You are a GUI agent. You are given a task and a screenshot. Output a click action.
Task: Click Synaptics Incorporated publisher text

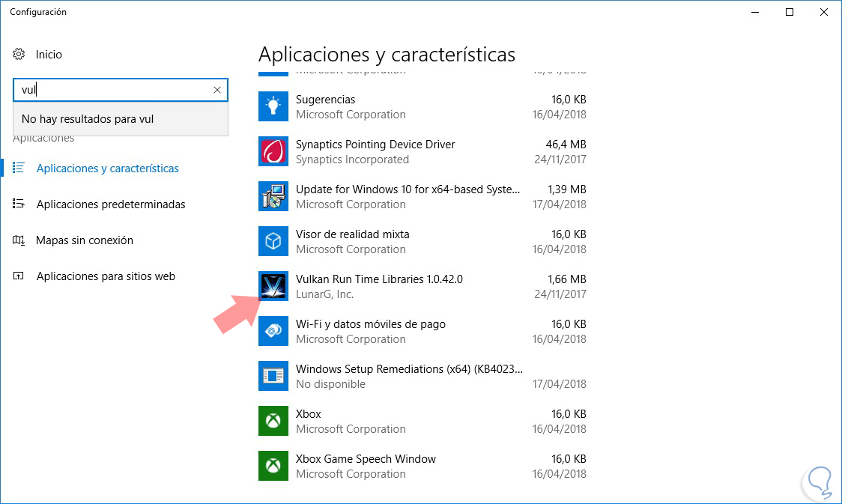[x=352, y=160]
